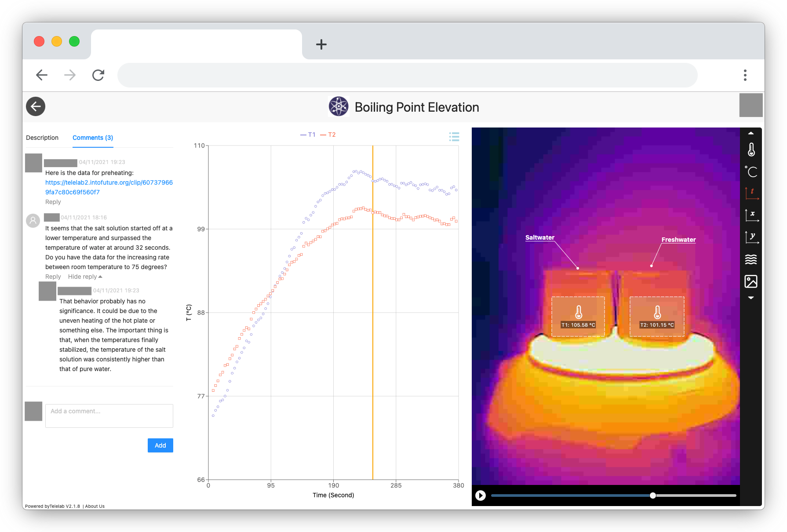Click the user avatar in top-right corner

click(751, 105)
